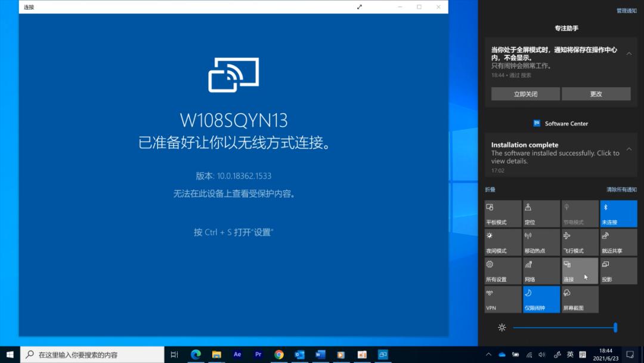
Task: Open File Explorer from the taskbar
Action: [216, 355]
